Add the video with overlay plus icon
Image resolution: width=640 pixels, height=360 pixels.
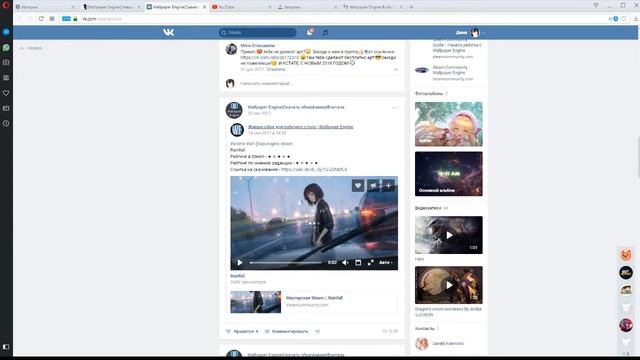388,185
